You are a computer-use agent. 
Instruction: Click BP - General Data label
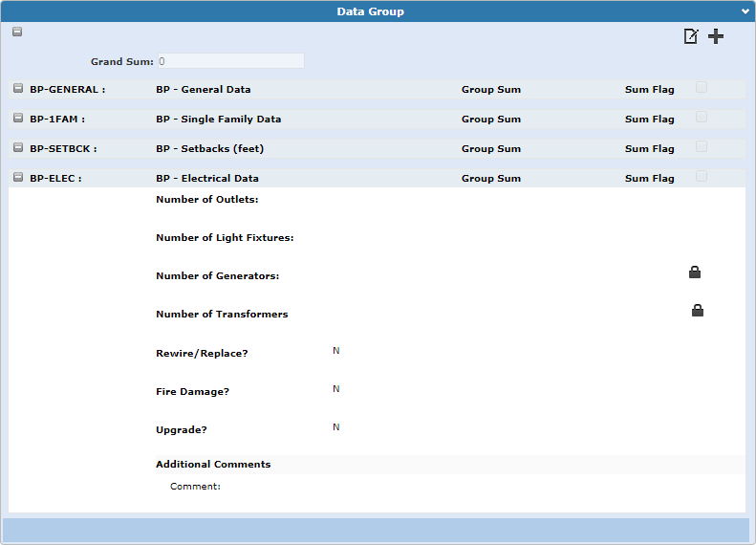click(204, 89)
